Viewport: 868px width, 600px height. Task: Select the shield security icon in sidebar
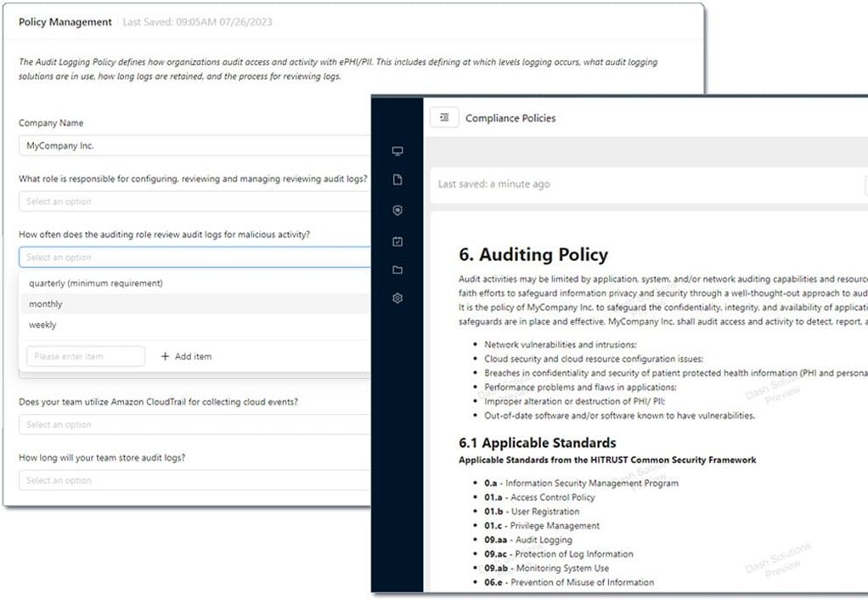click(397, 210)
